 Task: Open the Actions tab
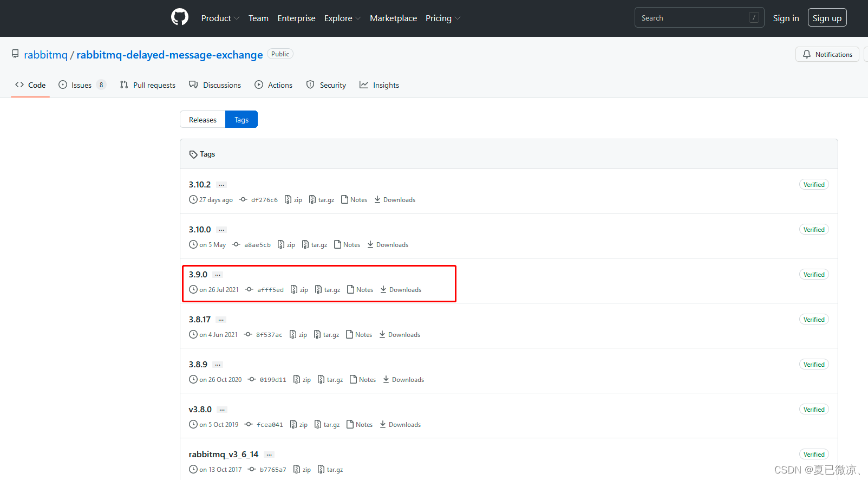[273, 85]
